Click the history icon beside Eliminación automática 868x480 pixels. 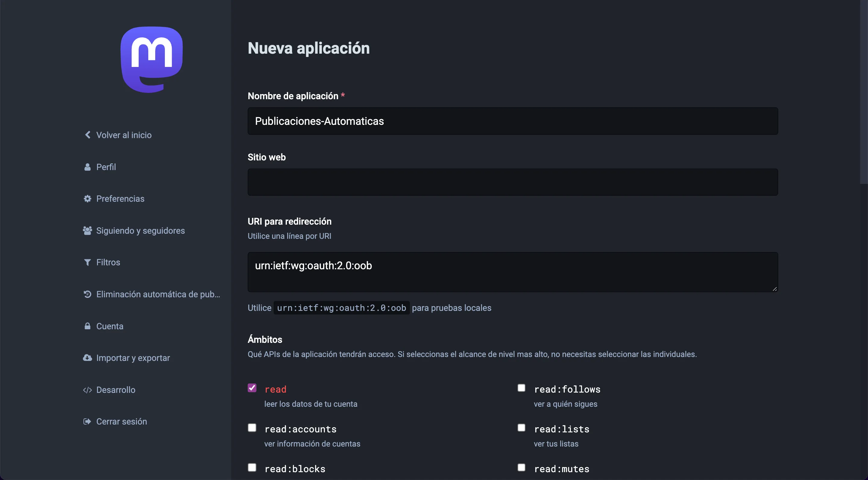click(87, 294)
